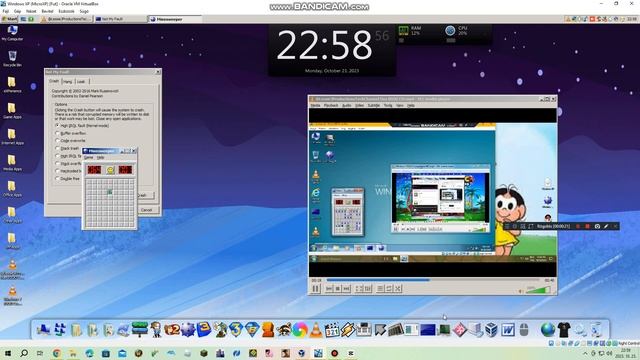Toggle VLC loop mode button
Screen dimensions: 640x360
pyautogui.click(x=389, y=289)
